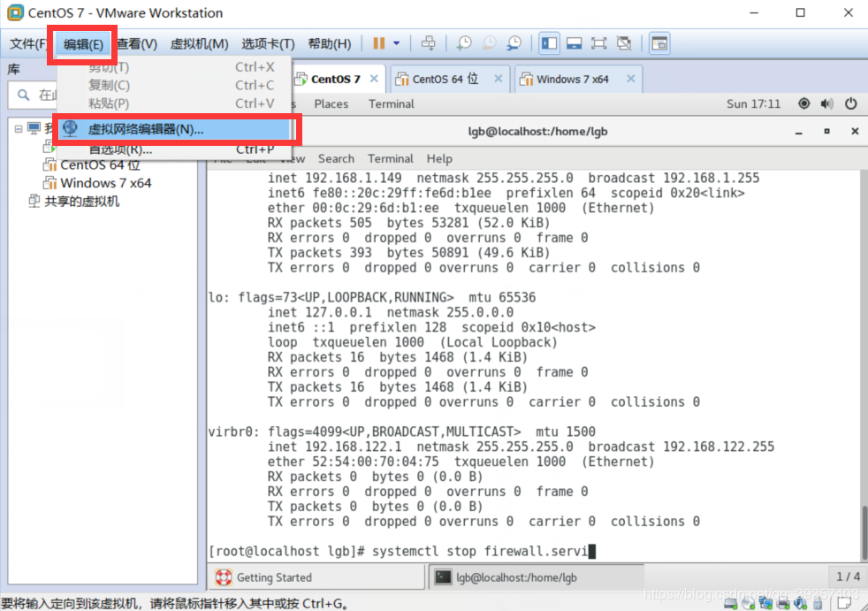Screen dimensions: 868x611
Task: Open the 虚拟机(M) menu
Action: coord(199,43)
